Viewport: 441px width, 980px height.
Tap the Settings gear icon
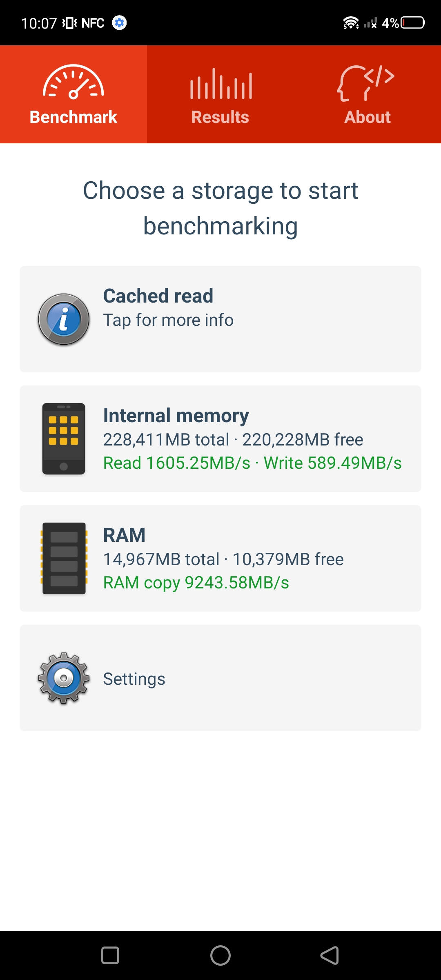(x=64, y=678)
